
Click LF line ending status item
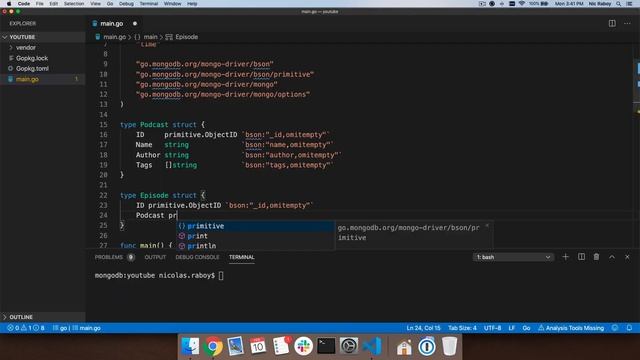tap(511, 328)
